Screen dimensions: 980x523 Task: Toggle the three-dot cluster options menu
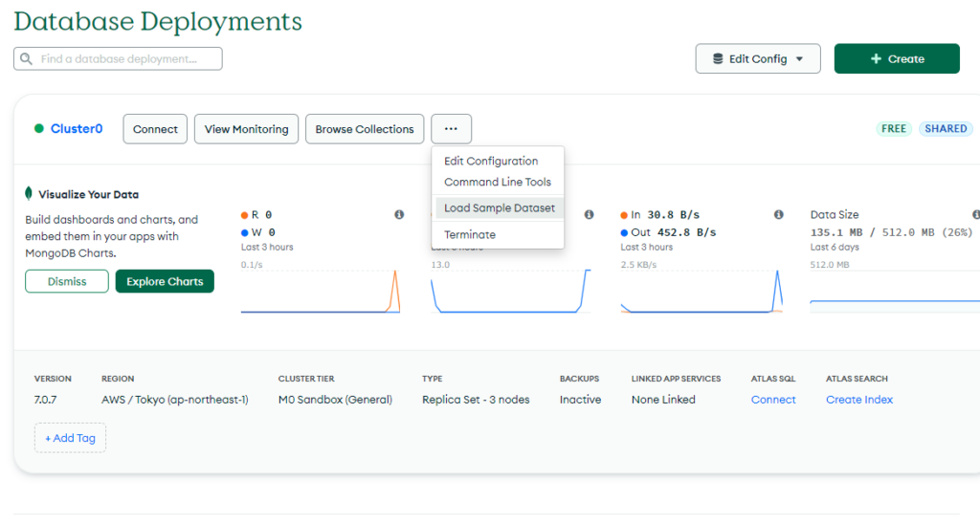coord(452,129)
